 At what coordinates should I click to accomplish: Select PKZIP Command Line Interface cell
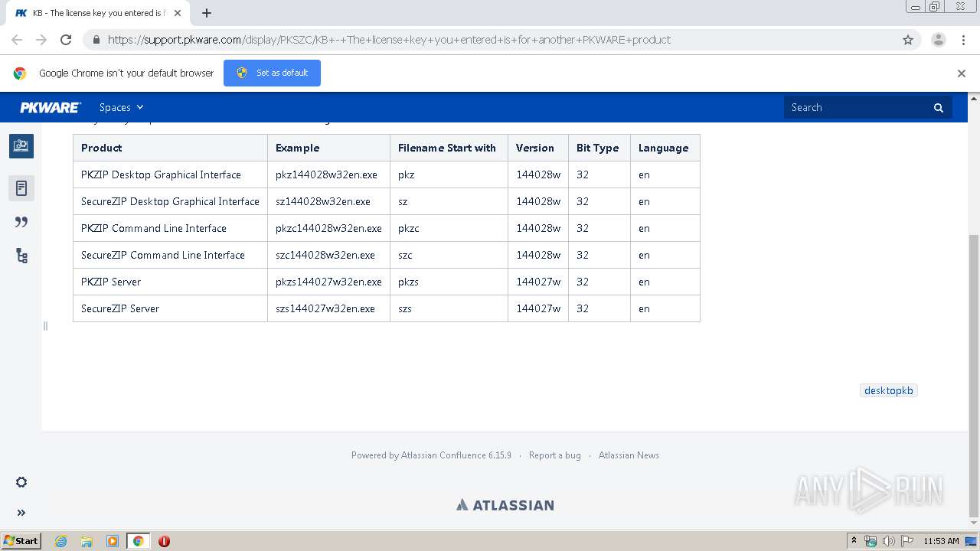(170, 228)
